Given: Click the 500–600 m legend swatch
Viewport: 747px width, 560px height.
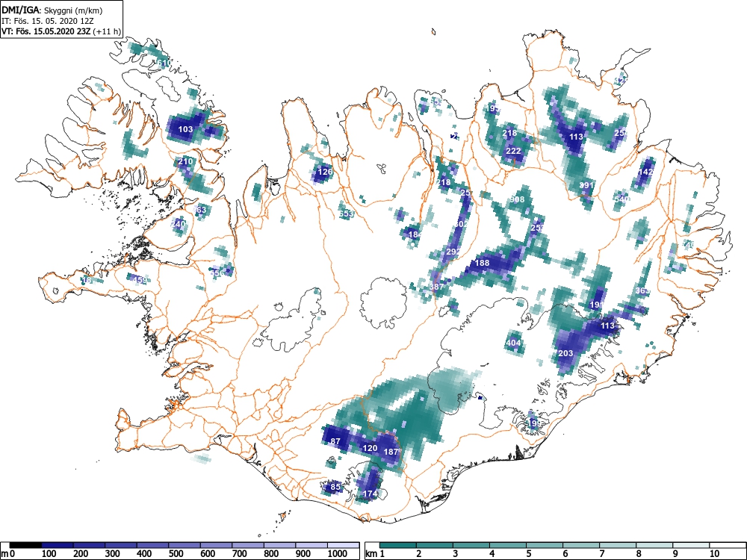Looking at the screenshot, I should pyautogui.click(x=185, y=545).
